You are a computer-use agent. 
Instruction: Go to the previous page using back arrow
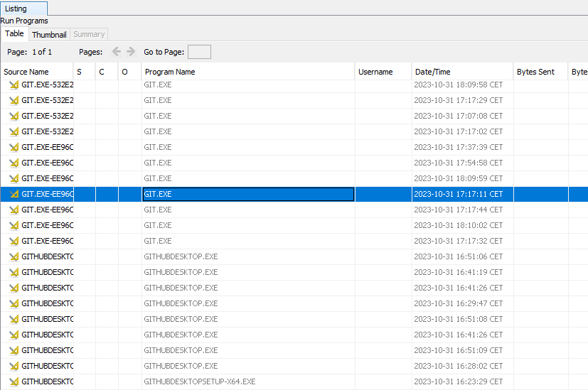pyautogui.click(x=117, y=52)
